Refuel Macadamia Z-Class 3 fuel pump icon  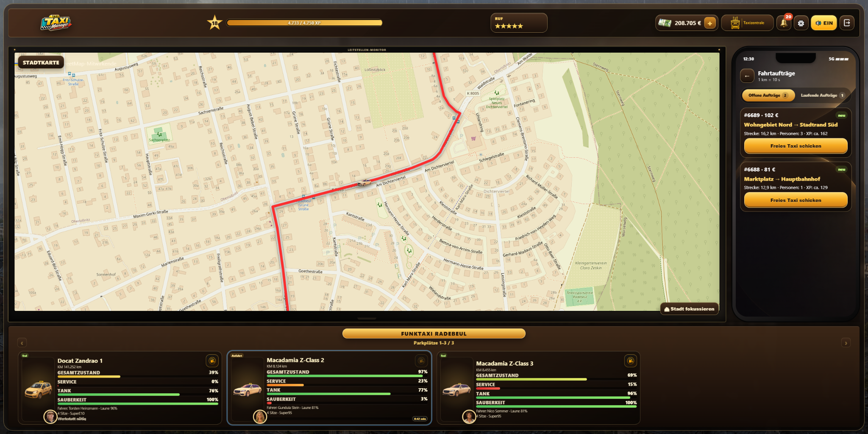(630, 361)
